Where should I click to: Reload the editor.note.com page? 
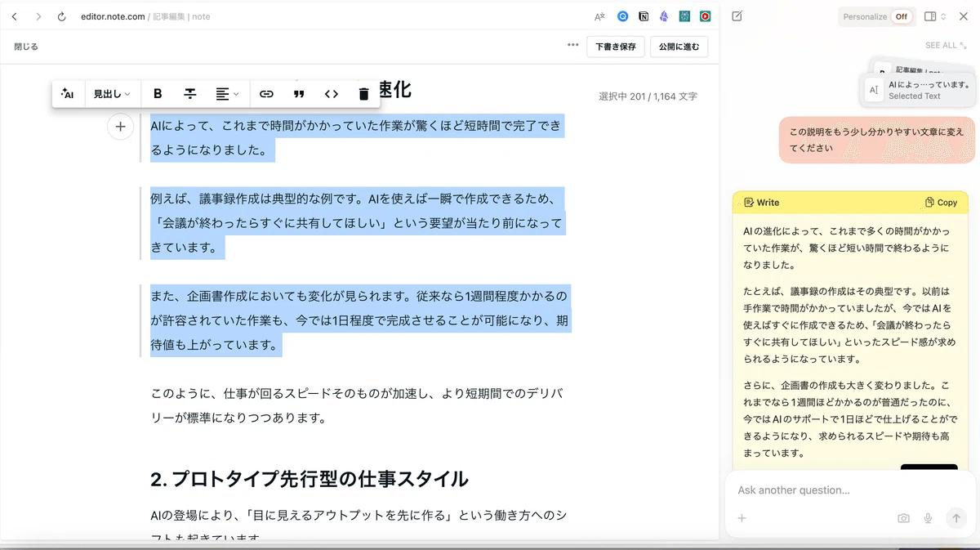[x=62, y=16]
